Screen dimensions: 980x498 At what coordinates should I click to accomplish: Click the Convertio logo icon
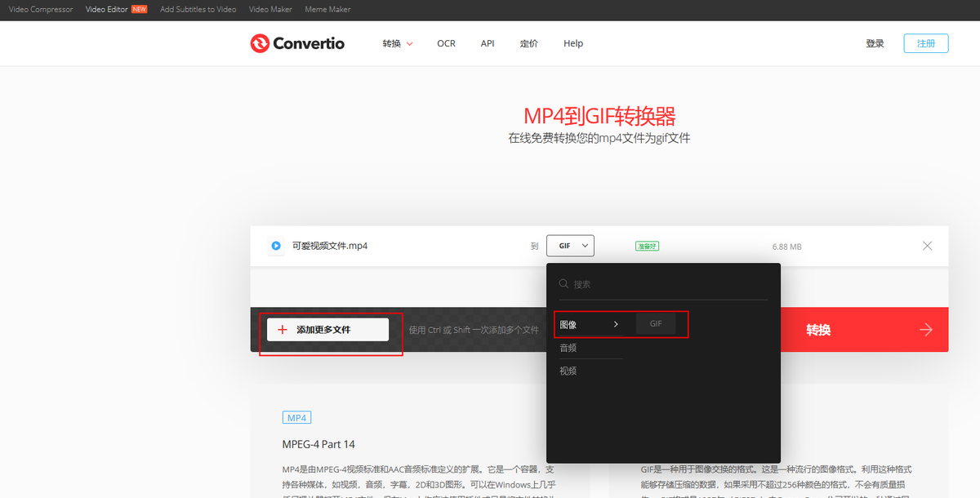tap(260, 43)
